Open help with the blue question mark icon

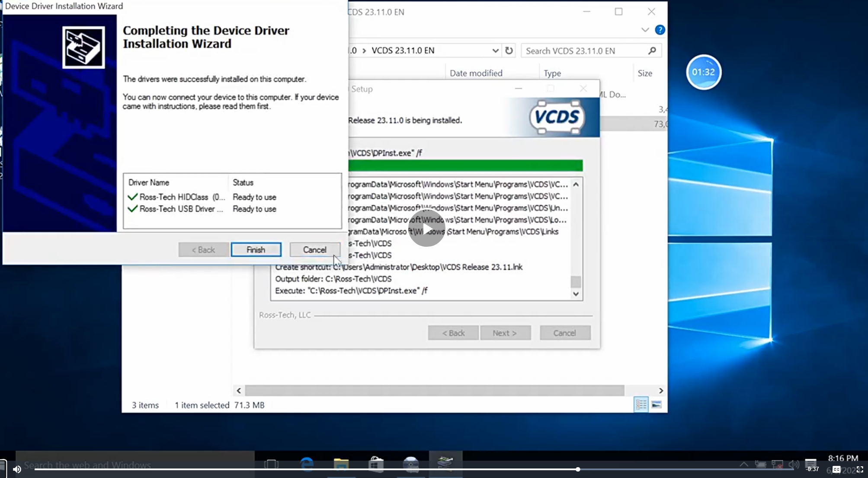[660, 30]
